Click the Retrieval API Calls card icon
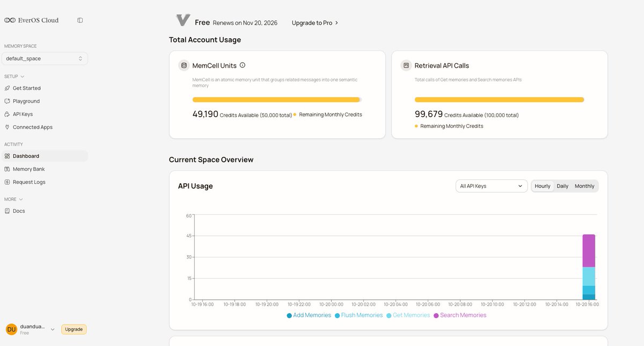 coord(406,66)
